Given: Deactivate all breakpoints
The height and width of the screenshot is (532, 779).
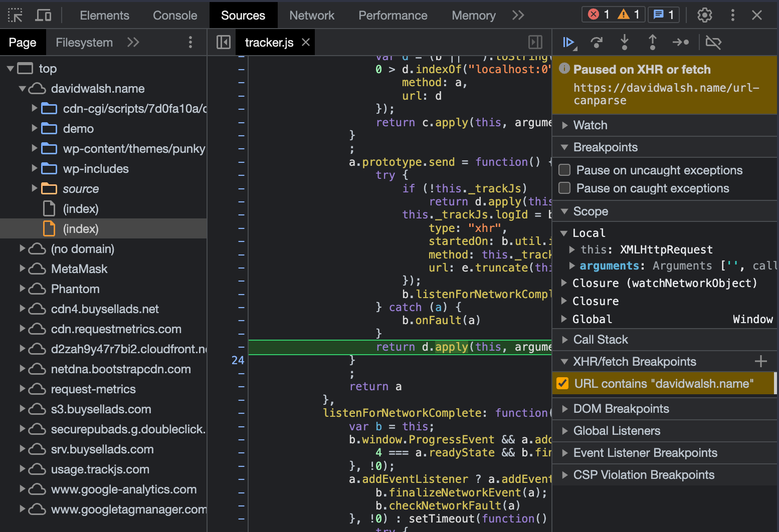Looking at the screenshot, I should pyautogui.click(x=713, y=43).
